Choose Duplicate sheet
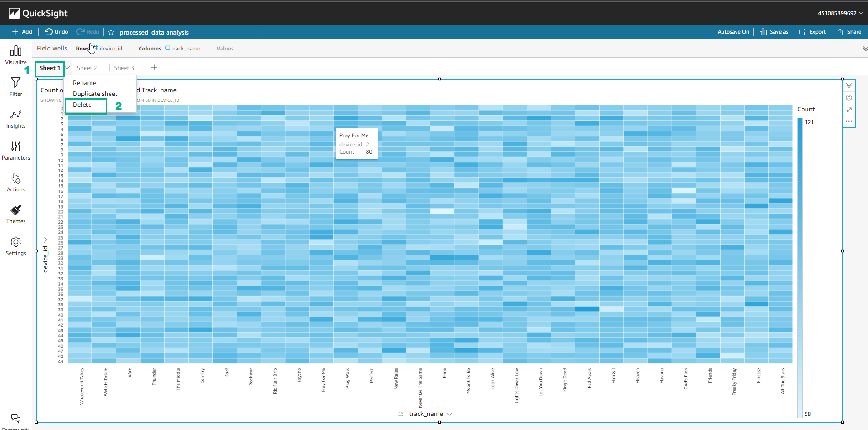Screen dimensions: 868x430 point(95,94)
